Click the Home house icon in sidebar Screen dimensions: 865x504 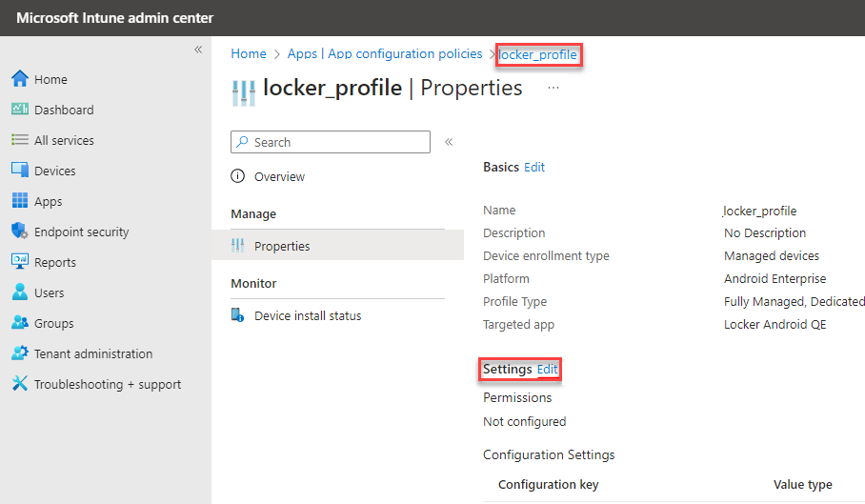pos(20,79)
